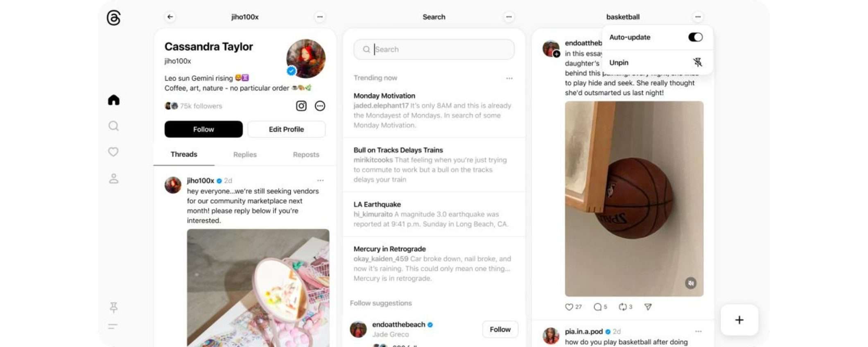
Task: Open activity via the heart sidebar icon
Action: 113,152
